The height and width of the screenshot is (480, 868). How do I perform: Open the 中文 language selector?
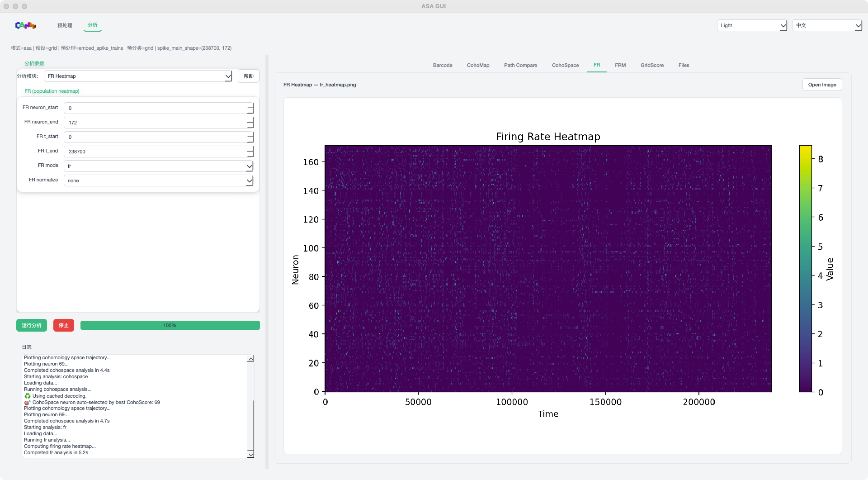(827, 25)
